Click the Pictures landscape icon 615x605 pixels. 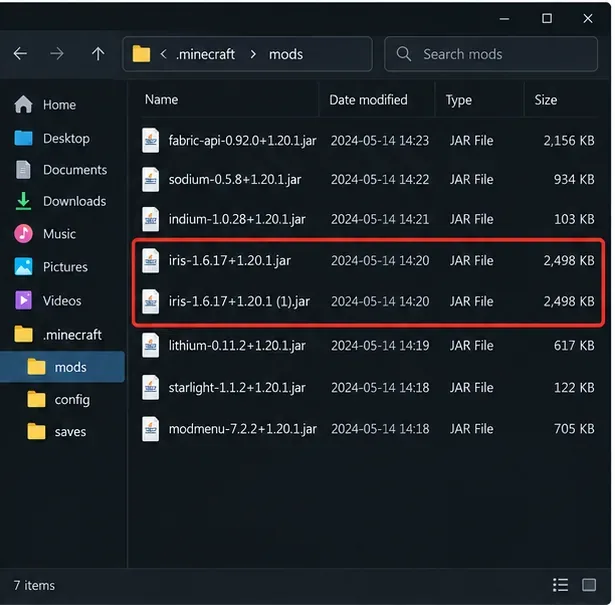[x=23, y=267]
